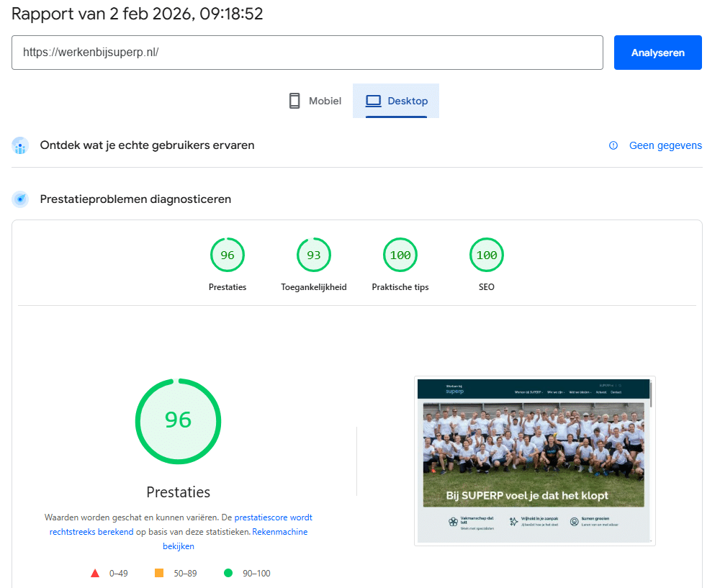720x588 pixels.
Task: Click the Desktop monitor icon
Action: point(374,101)
